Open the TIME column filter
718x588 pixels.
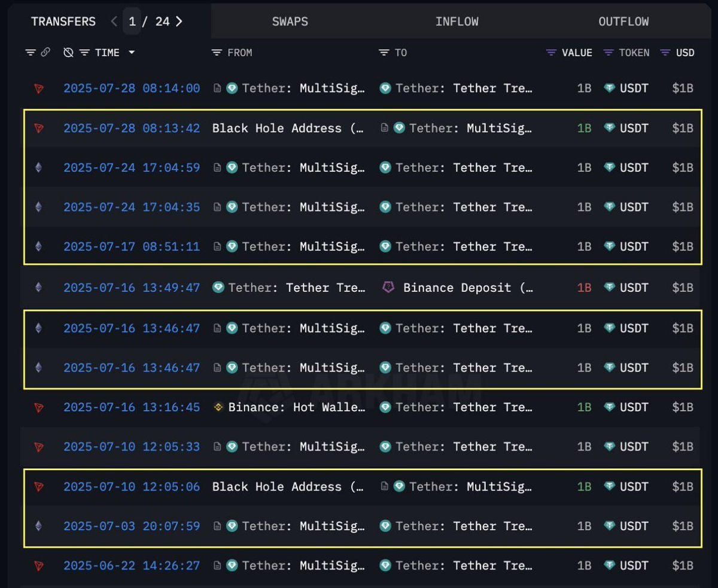pos(85,53)
